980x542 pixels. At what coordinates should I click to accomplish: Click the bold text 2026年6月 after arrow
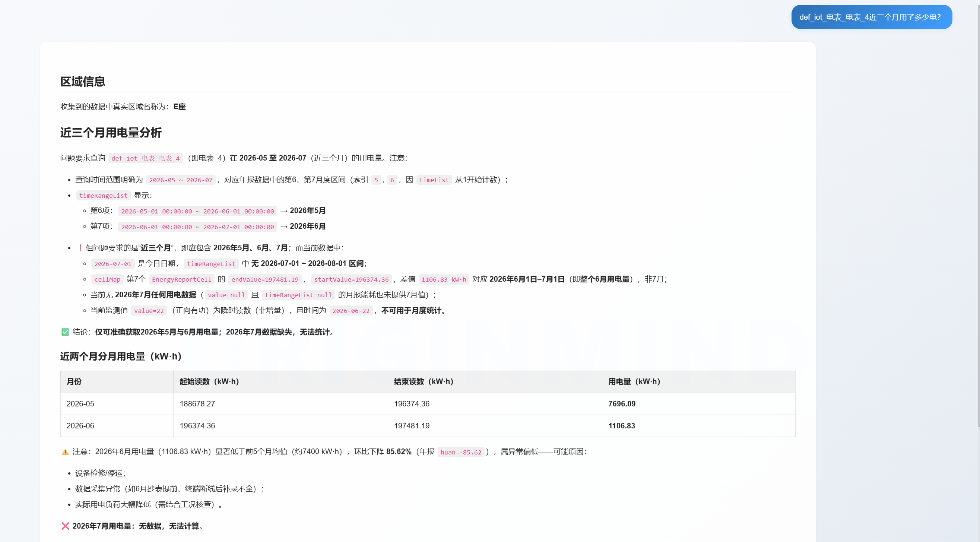308,226
